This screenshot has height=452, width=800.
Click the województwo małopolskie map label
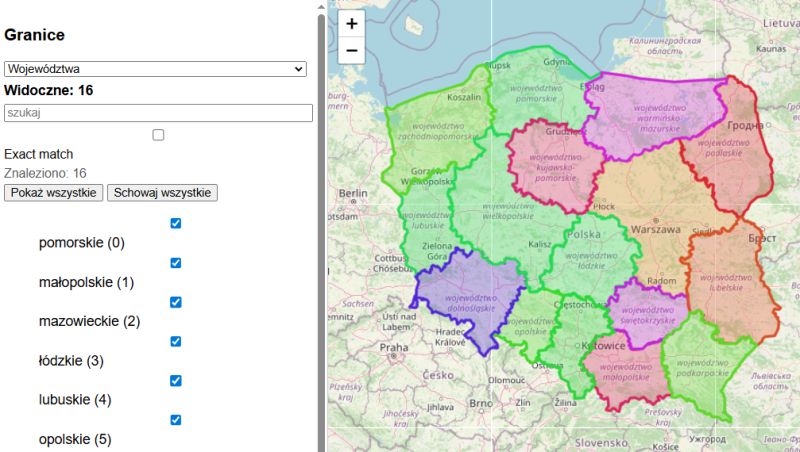click(x=626, y=372)
